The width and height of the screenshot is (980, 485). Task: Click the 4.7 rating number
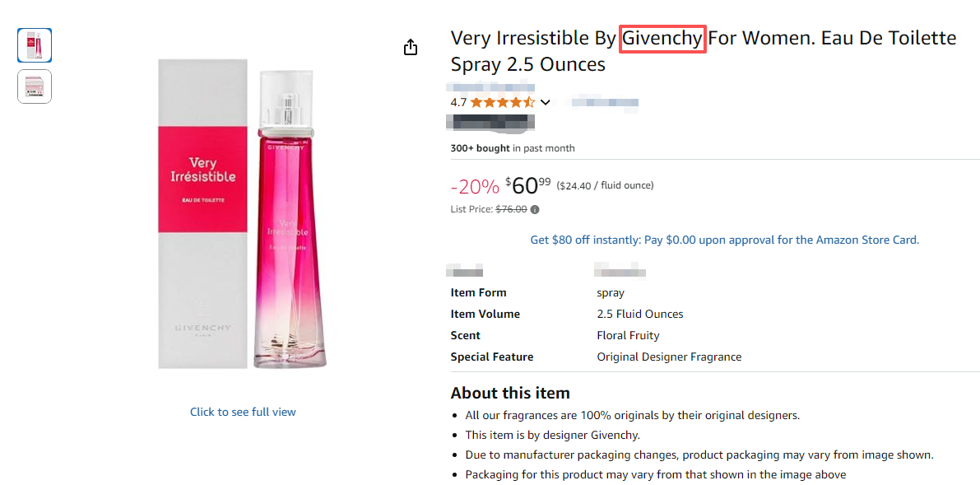point(458,102)
